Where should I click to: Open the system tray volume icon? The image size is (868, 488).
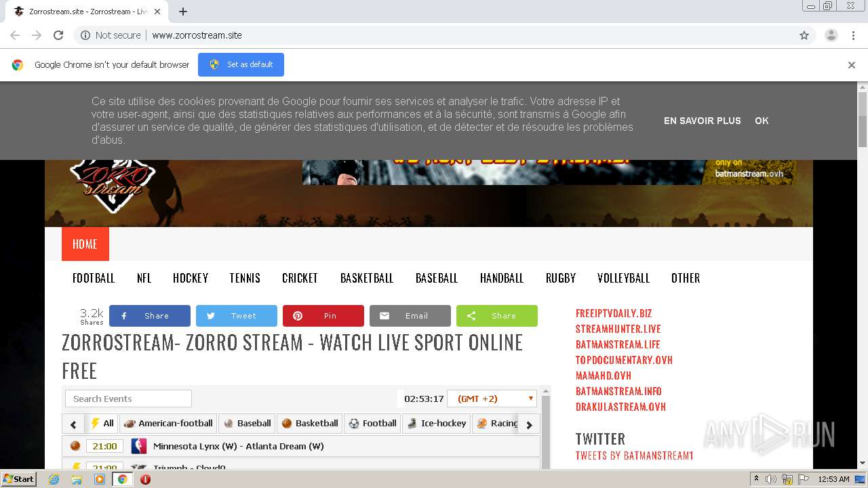771,479
